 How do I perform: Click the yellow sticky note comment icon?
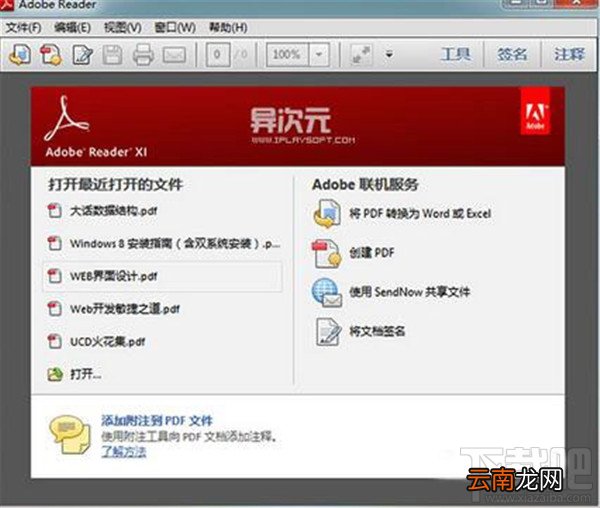(x=70, y=435)
